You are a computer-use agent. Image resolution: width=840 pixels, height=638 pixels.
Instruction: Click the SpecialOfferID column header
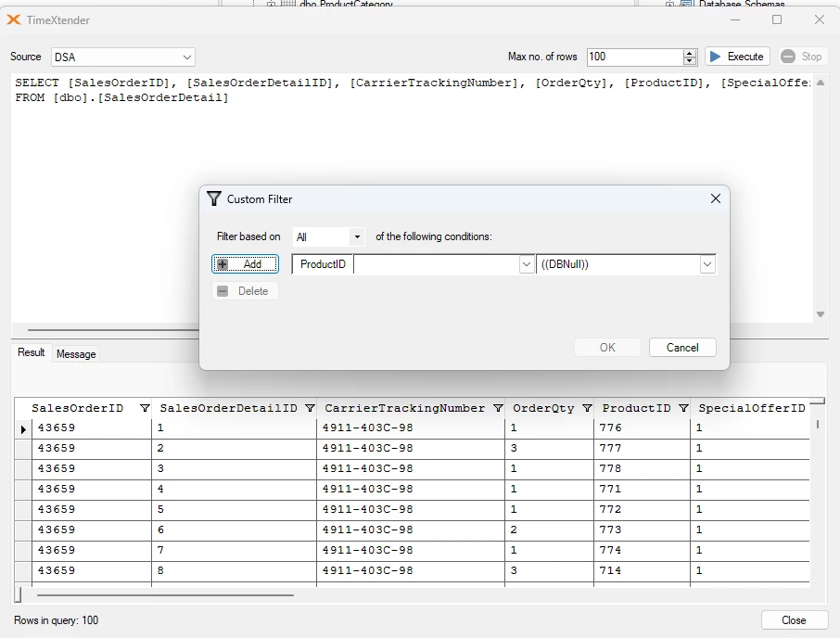coord(752,408)
